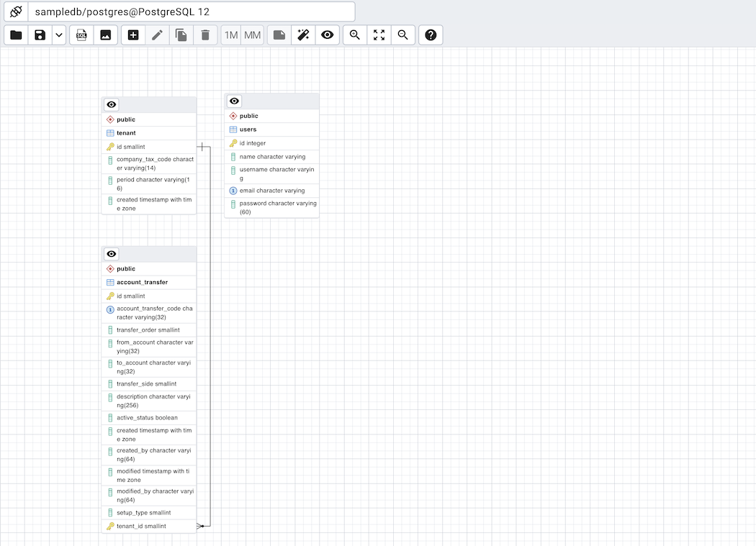Toggle show details eye in the toolbar
This screenshot has height=546, width=756.
(x=328, y=35)
